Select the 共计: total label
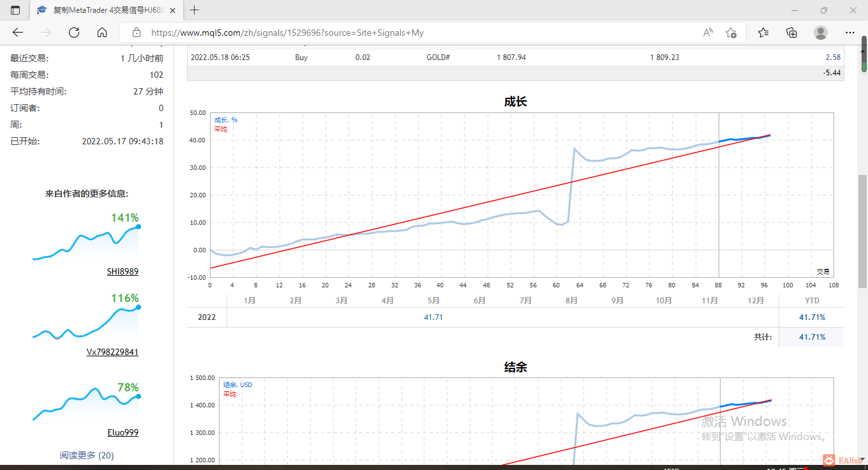Screen dimensions: 868x470 click(763, 337)
